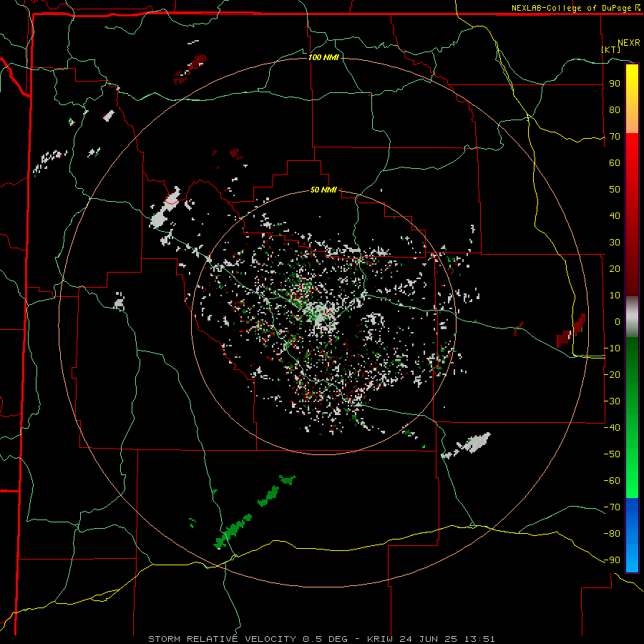Click the "NEXR" label above the color scale

[x=629, y=43]
